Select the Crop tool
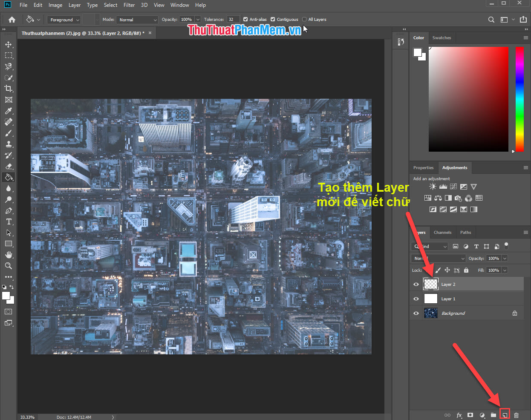531x420 pixels. 9,89
